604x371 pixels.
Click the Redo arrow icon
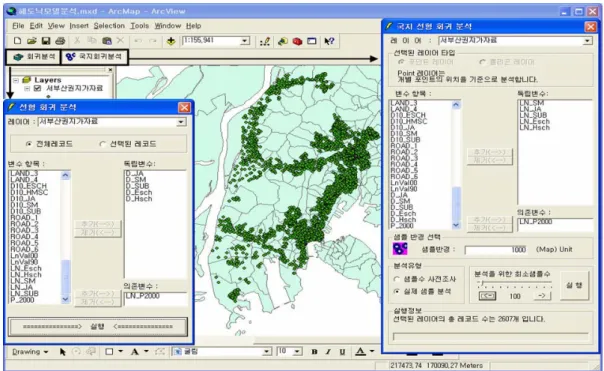pos(153,41)
